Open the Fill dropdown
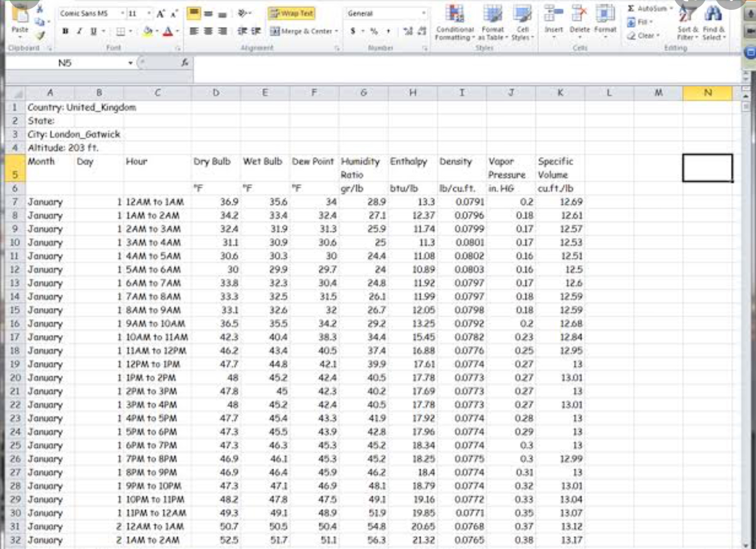The height and width of the screenshot is (549, 756). [640, 22]
